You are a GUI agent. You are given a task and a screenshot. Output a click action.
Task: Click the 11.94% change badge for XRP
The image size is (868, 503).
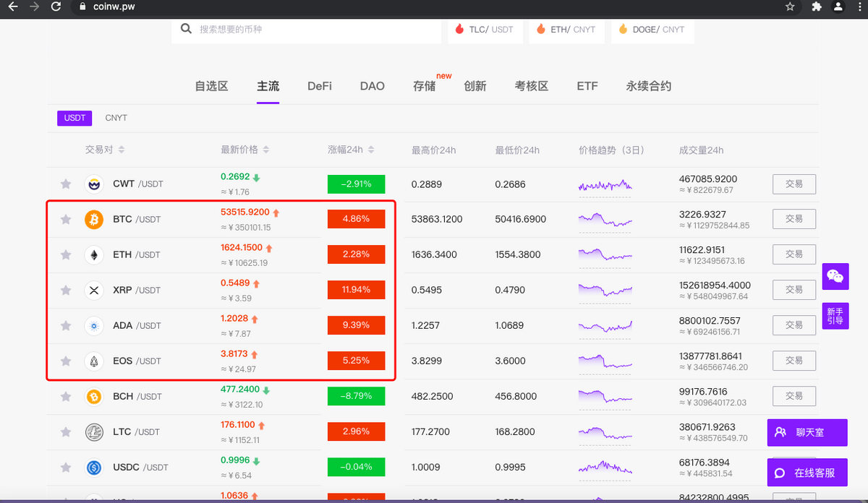pyautogui.click(x=356, y=290)
